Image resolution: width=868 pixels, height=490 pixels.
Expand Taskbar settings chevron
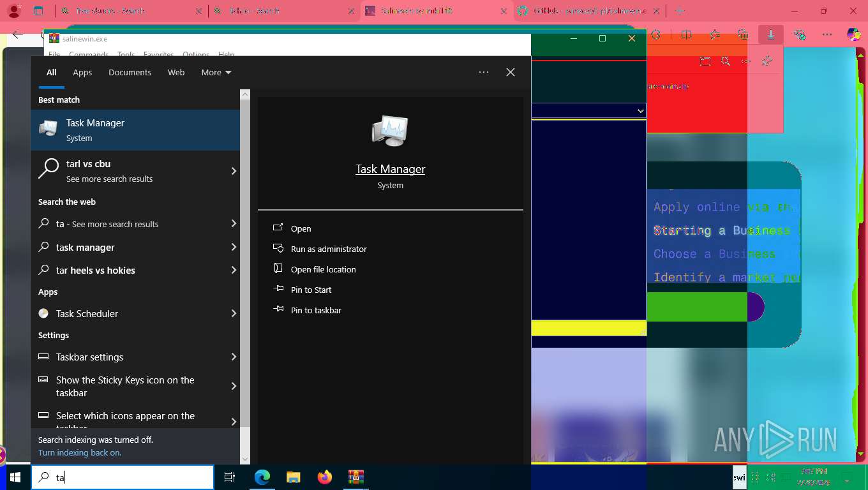(234, 357)
